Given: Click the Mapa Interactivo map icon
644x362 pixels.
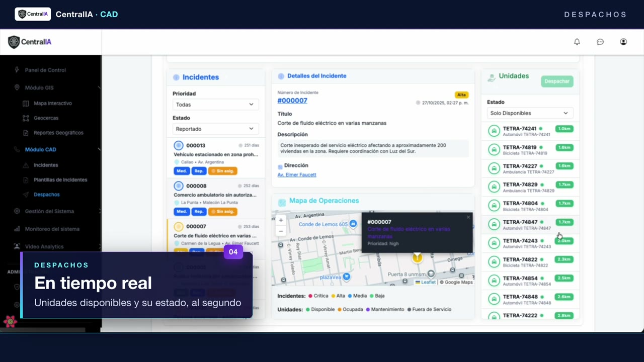Looking at the screenshot, I should click(26, 103).
